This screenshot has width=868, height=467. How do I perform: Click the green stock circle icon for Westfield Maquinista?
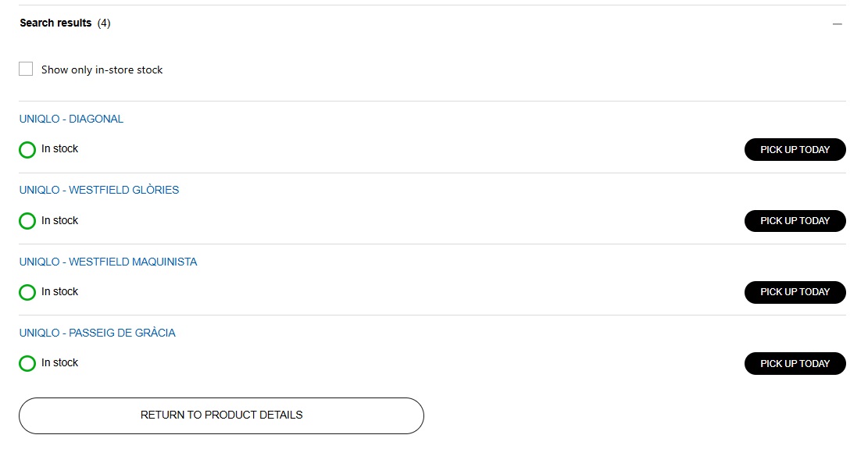pyautogui.click(x=27, y=292)
